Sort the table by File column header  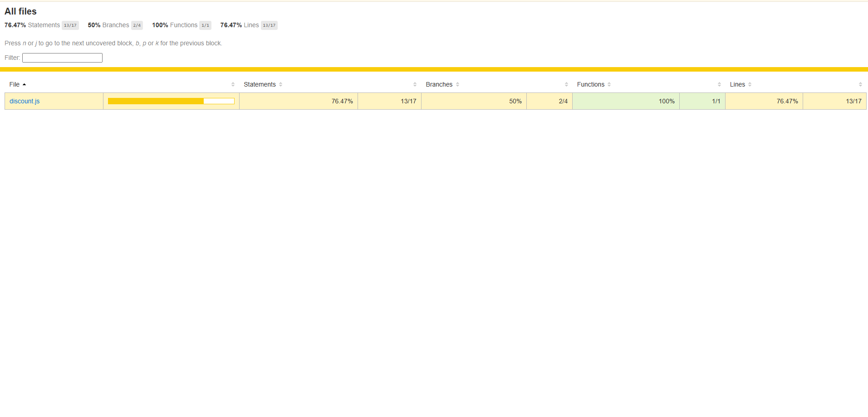(15, 84)
